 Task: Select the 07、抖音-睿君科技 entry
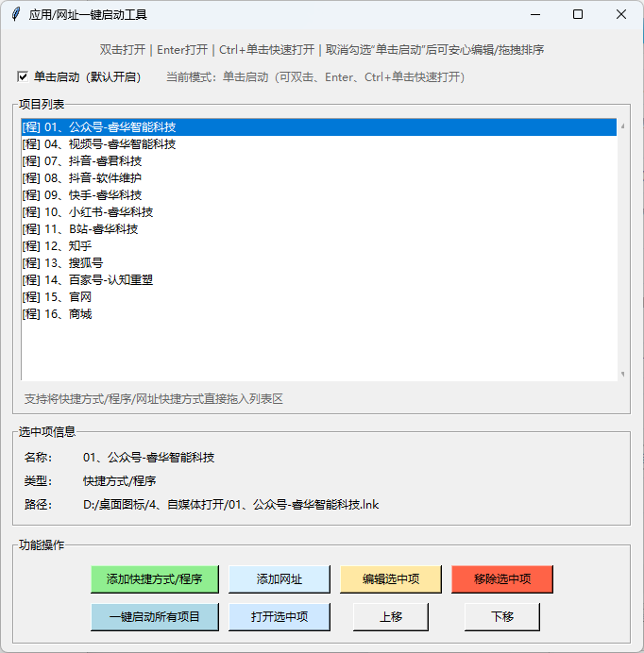[x=81, y=161]
